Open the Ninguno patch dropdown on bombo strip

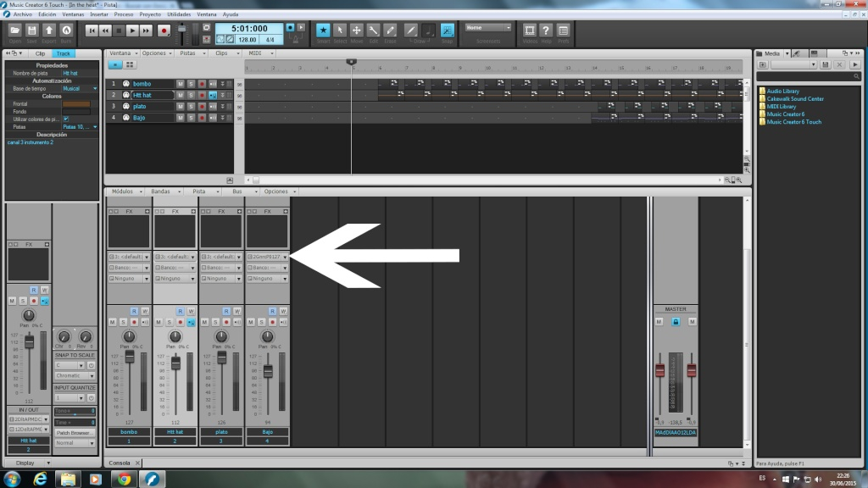(x=129, y=278)
